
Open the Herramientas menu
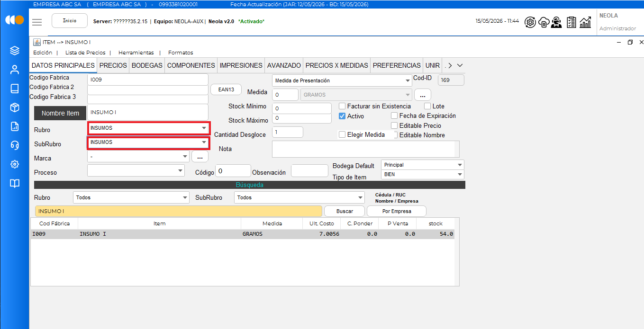point(136,53)
